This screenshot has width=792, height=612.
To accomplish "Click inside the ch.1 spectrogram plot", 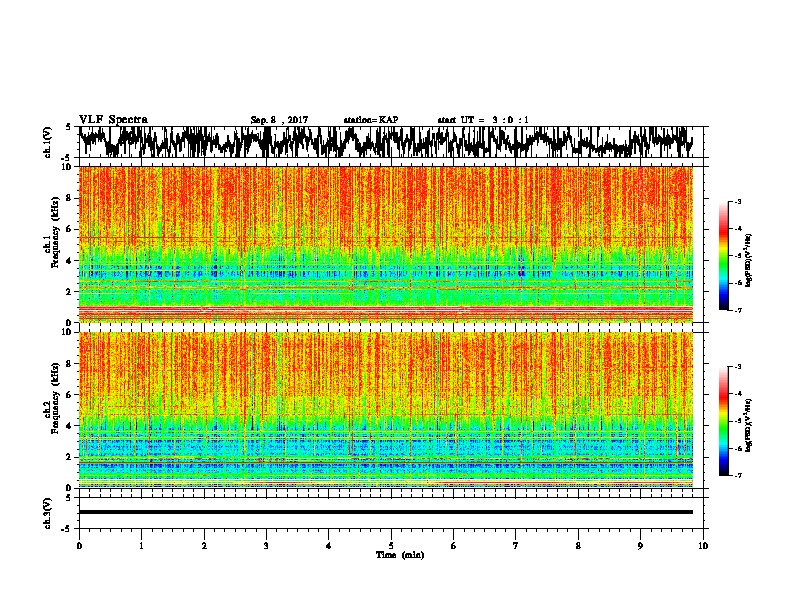I will pyautogui.click(x=386, y=244).
